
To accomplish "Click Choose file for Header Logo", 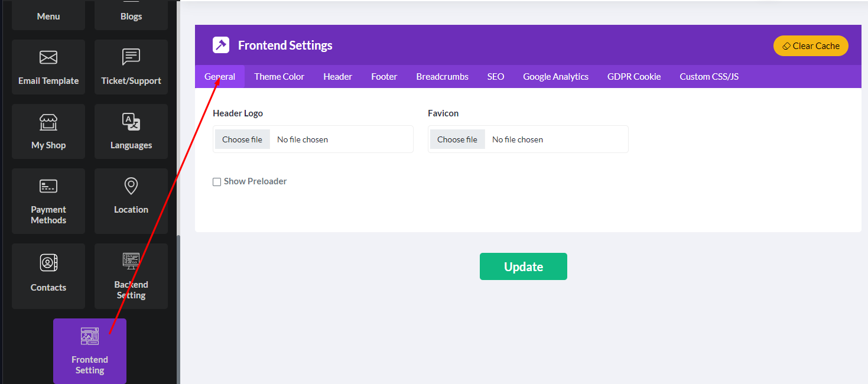I will [x=242, y=139].
